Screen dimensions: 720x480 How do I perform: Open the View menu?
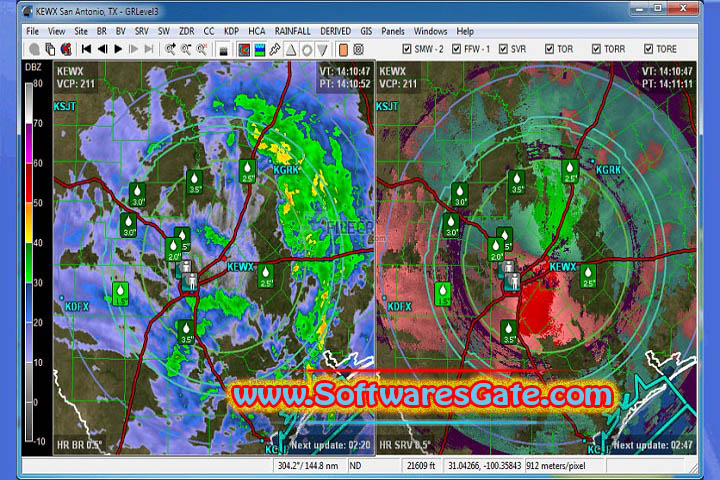(x=56, y=31)
